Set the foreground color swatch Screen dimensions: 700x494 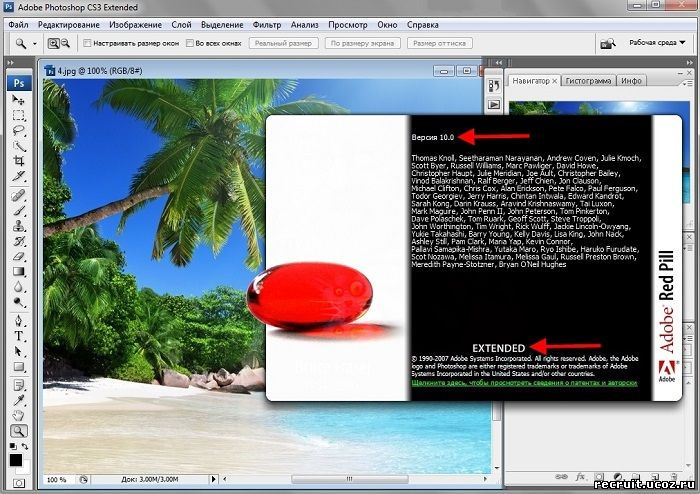point(16,460)
